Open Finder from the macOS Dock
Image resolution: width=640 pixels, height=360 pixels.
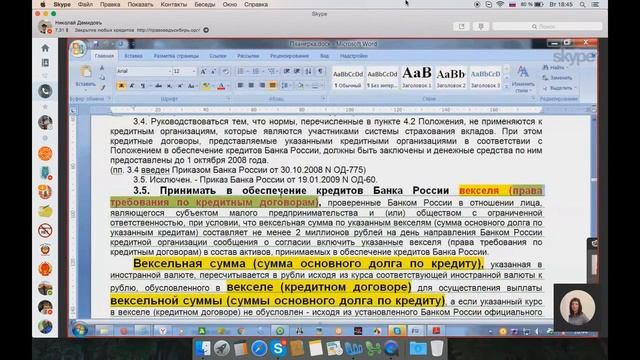(x=203, y=349)
